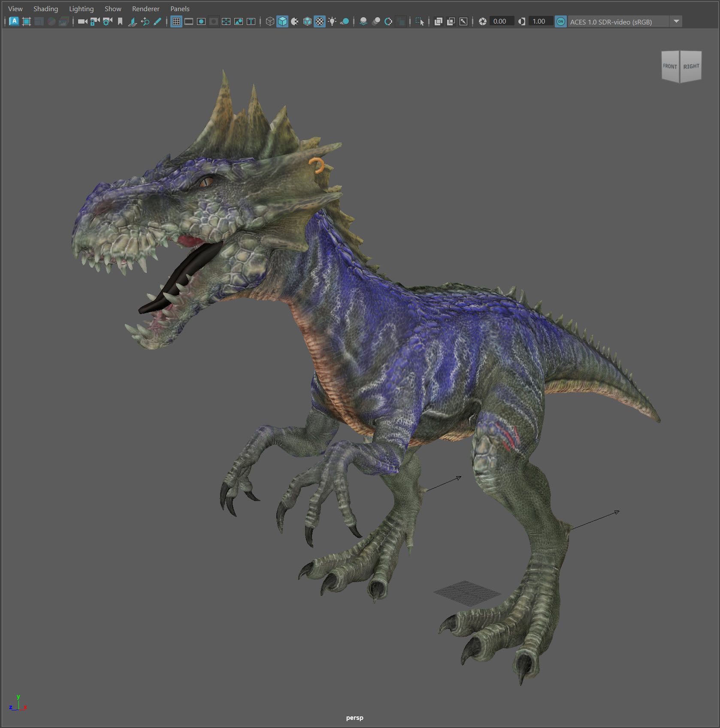Click the FRONT face of the ViewCube
Screen dimensions: 720x728
coord(670,66)
